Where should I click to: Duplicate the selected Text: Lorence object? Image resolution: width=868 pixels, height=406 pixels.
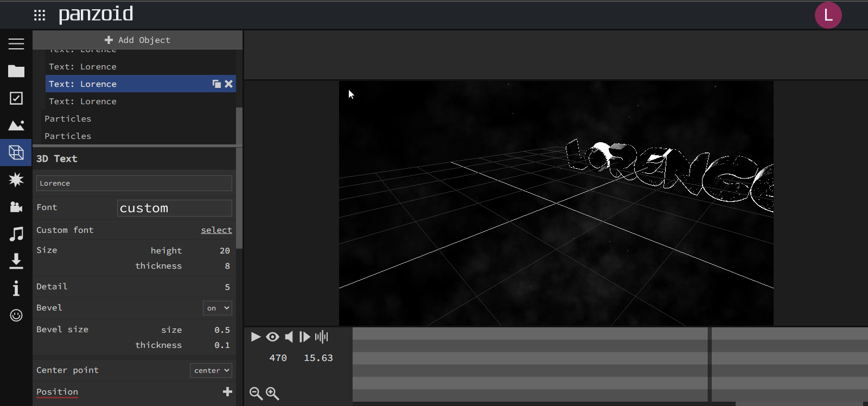pos(216,84)
